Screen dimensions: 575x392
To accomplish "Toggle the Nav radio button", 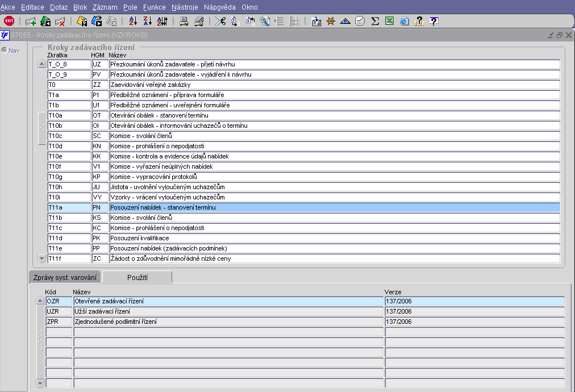I will click(x=4, y=50).
